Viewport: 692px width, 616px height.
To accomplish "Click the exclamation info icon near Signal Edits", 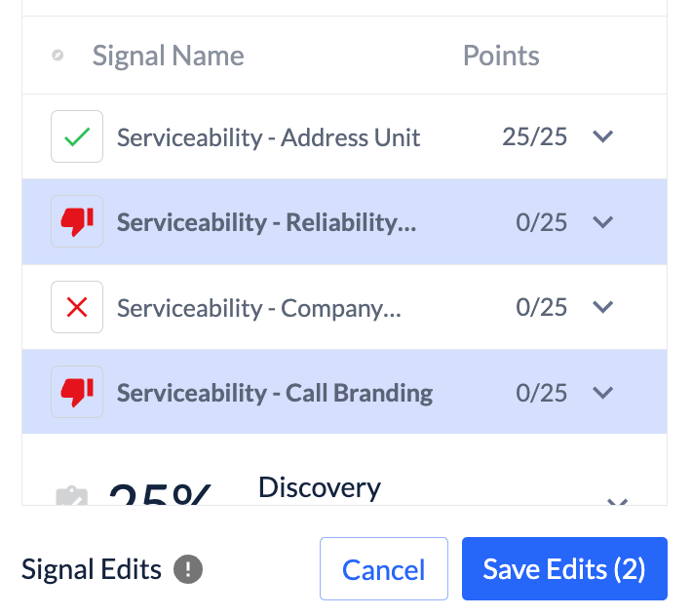I will [188, 569].
